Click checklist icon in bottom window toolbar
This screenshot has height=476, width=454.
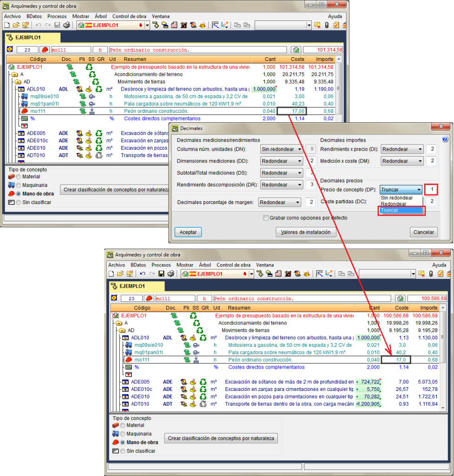441,274
